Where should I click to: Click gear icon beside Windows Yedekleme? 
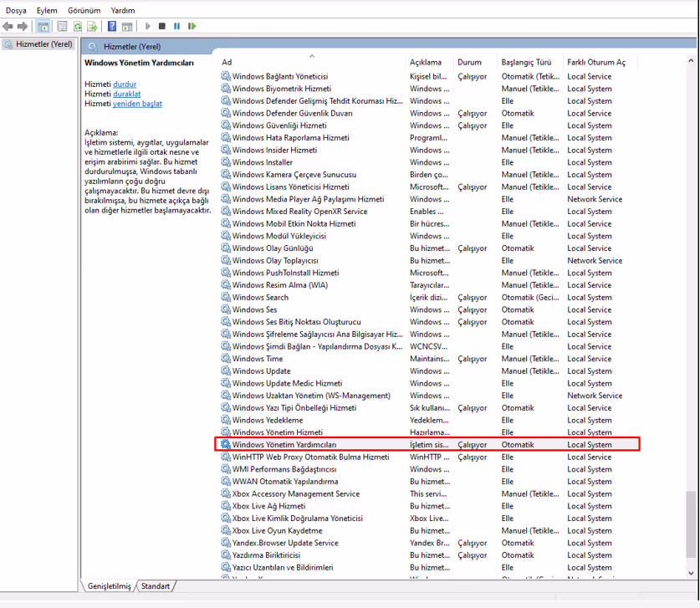[226, 420]
